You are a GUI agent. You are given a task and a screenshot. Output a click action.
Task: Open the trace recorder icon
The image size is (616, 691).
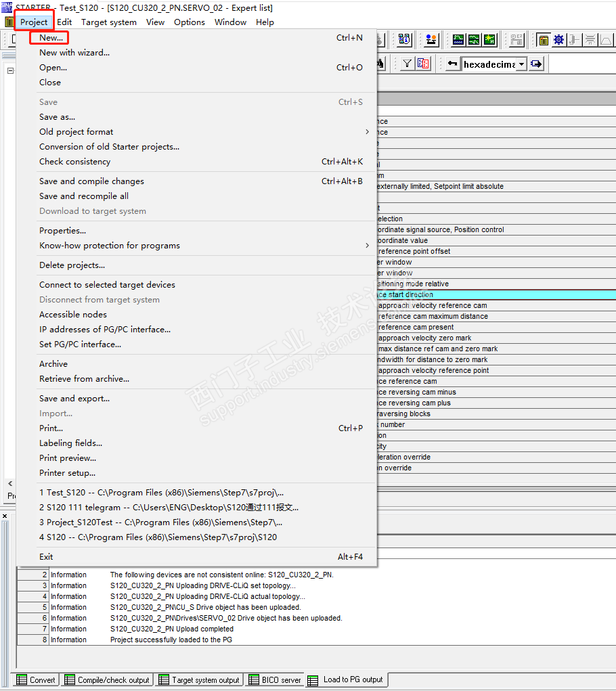458,40
